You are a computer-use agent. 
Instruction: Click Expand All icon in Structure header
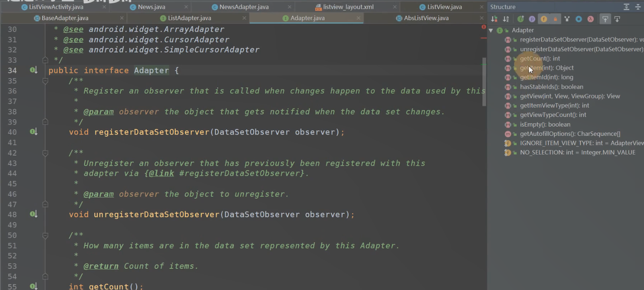pos(626,7)
